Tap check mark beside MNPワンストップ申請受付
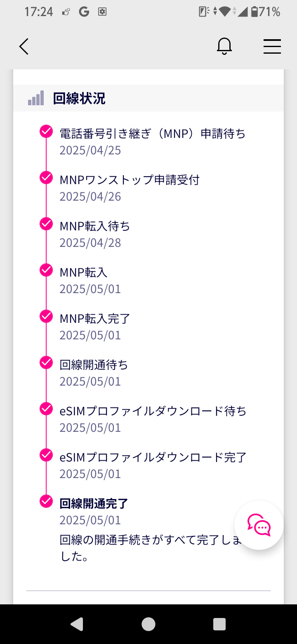 click(x=46, y=178)
